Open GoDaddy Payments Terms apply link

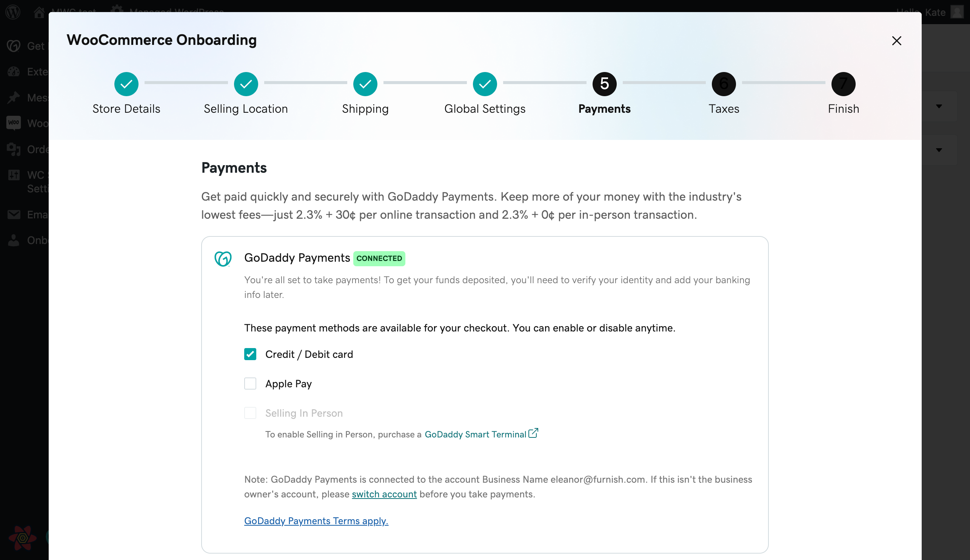316,521
